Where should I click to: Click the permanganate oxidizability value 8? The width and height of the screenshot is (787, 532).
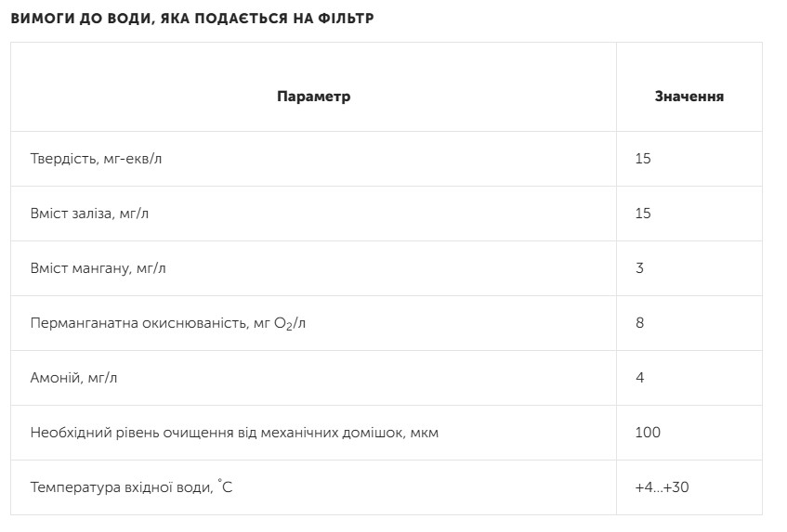click(639, 323)
